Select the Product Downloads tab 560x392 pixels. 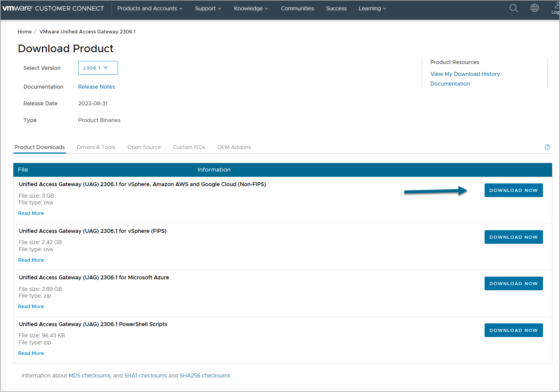(x=40, y=147)
